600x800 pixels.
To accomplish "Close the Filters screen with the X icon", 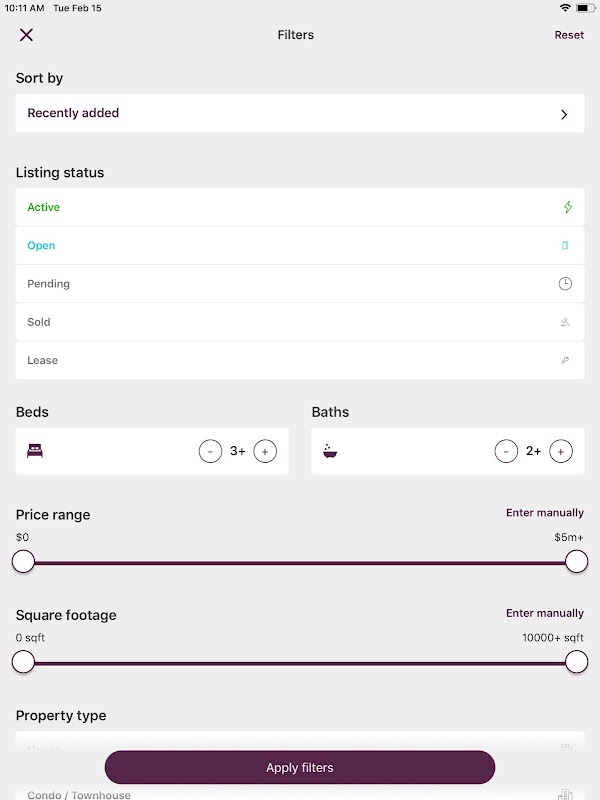I will click(x=26, y=35).
